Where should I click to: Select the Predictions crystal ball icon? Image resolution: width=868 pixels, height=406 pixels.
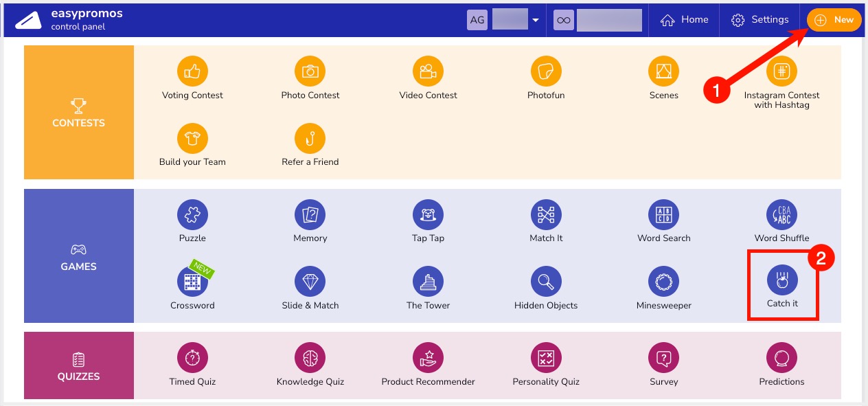tap(781, 358)
